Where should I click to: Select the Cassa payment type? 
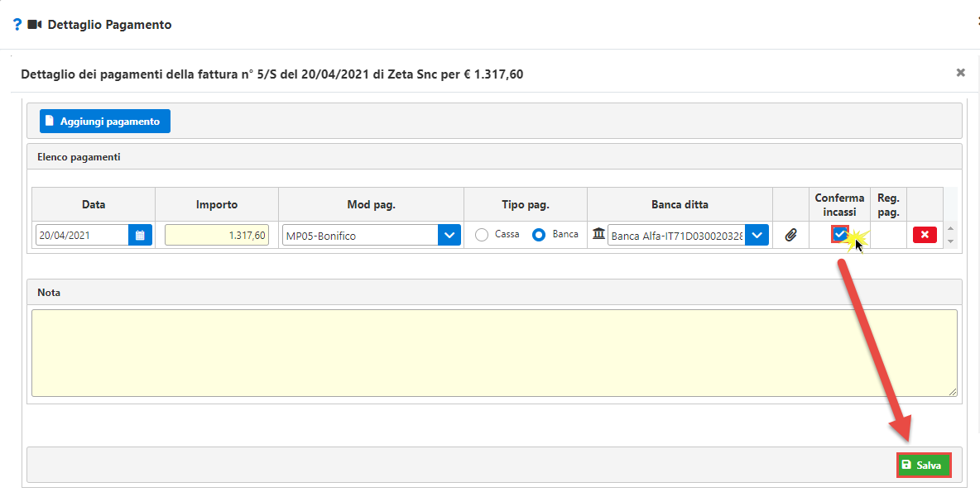(x=482, y=235)
